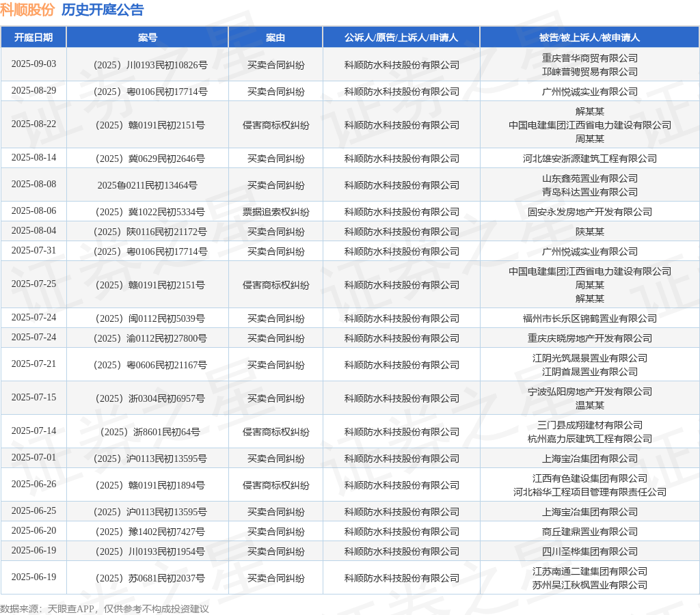Click case number 浙0304民初6957号
Viewport: 700px width, 615px height.
pyautogui.click(x=150, y=398)
